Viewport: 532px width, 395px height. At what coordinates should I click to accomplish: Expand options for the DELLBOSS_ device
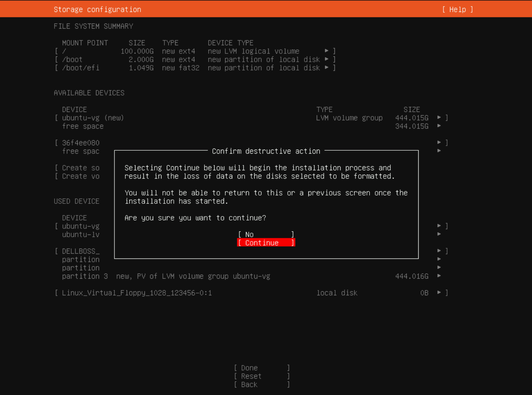coord(439,251)
